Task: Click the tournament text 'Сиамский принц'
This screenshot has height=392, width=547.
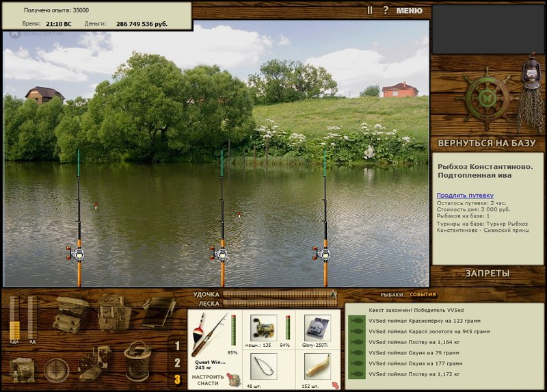Action: coord(507,230)
